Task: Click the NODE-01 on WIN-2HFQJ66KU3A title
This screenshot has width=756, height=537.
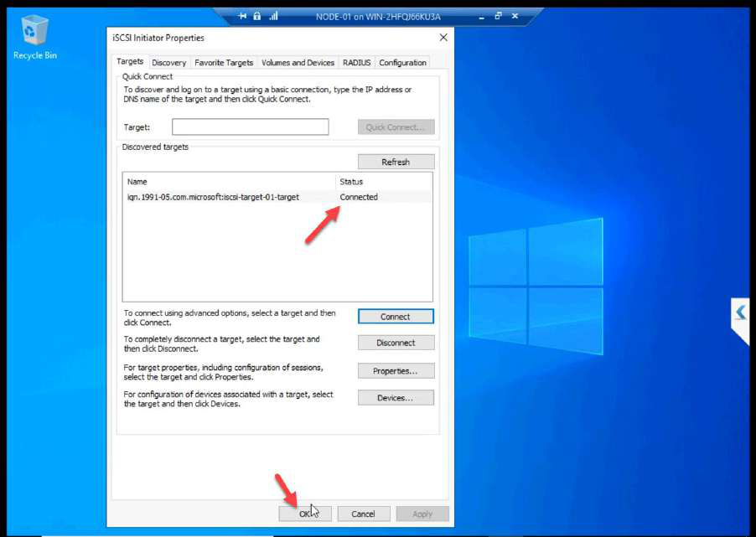Action: (x=378, y=17)
